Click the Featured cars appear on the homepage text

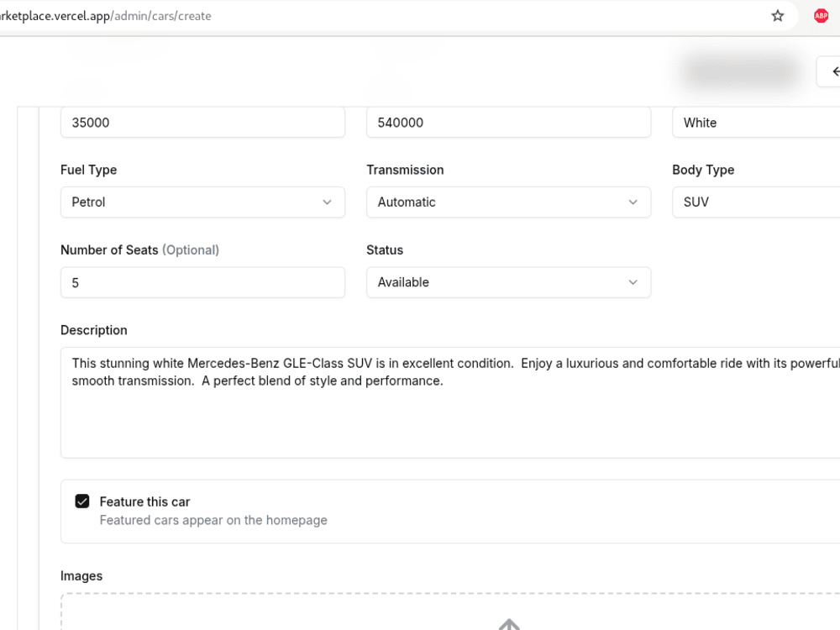pos(213,520)
